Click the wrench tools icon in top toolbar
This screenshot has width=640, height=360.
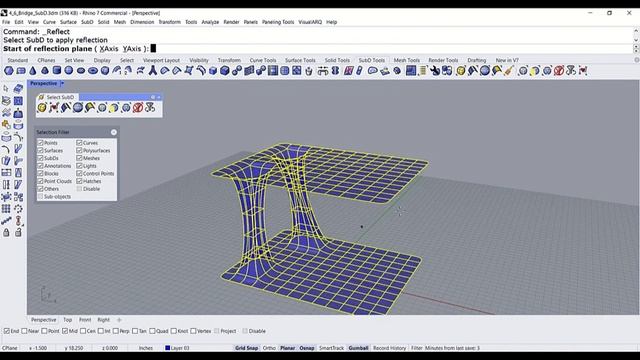[435, 71]
